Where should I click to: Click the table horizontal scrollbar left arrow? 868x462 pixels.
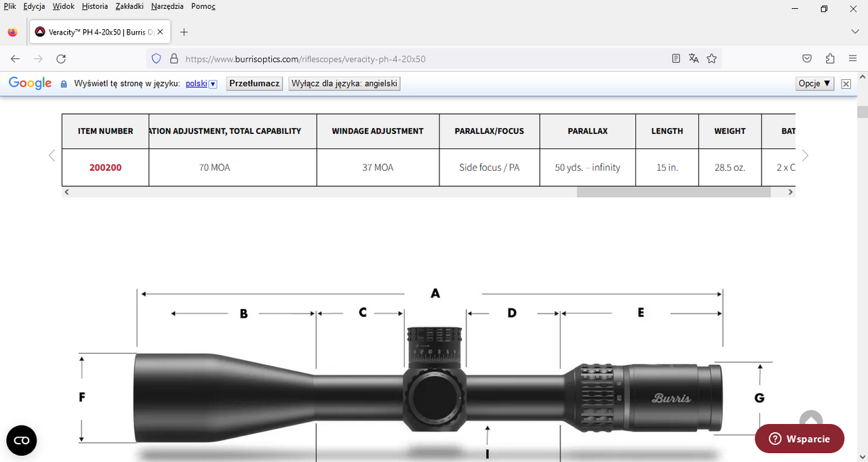point(66,192)
